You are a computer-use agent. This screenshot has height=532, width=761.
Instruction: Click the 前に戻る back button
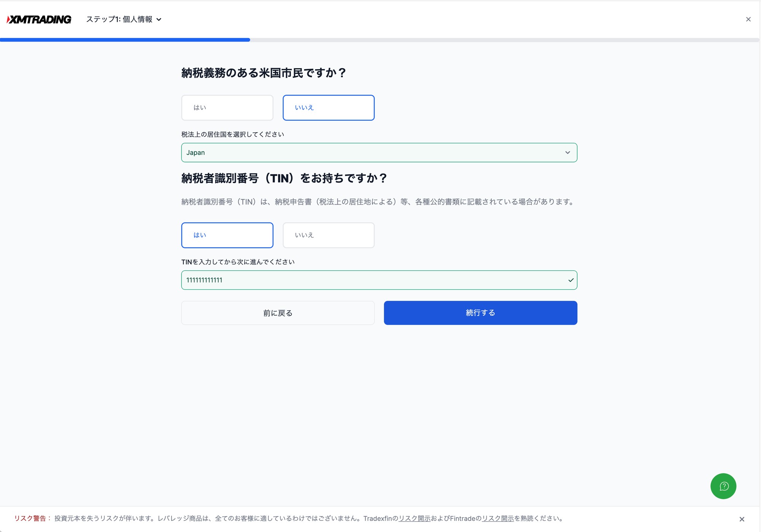278,313
